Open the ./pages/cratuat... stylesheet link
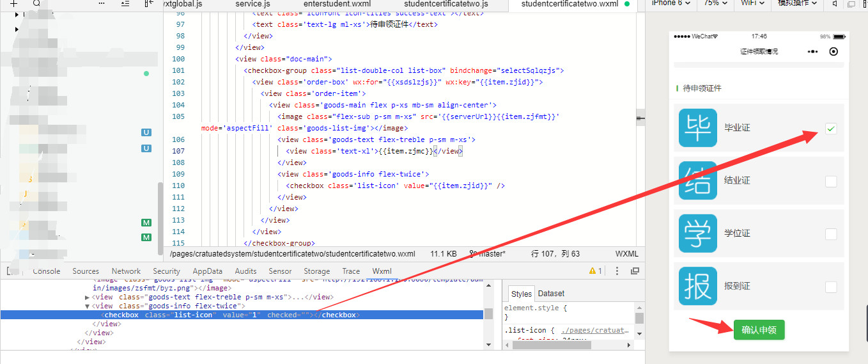868x364 pixels. (596, 331)
